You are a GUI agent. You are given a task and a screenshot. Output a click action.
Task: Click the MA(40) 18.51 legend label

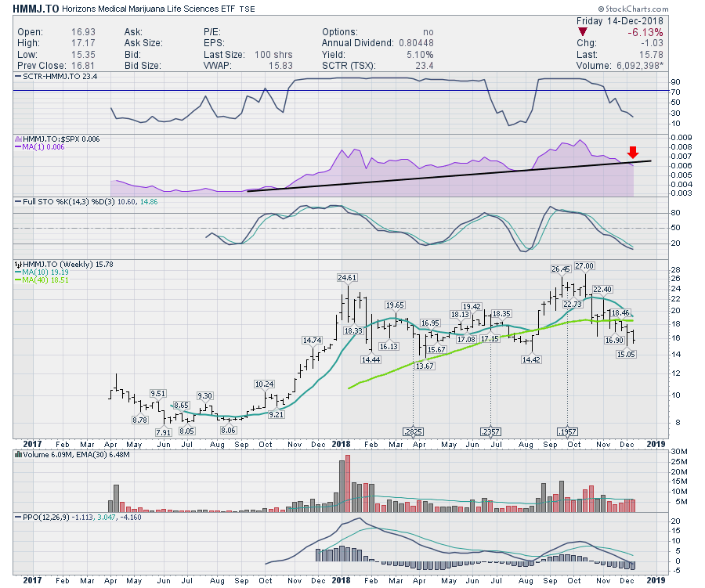(42, 280)
